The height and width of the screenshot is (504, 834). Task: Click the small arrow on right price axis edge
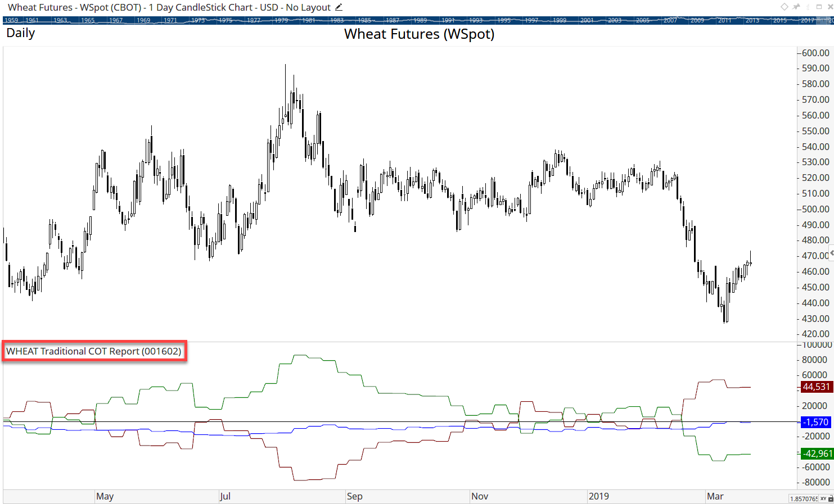click(832, 253)
